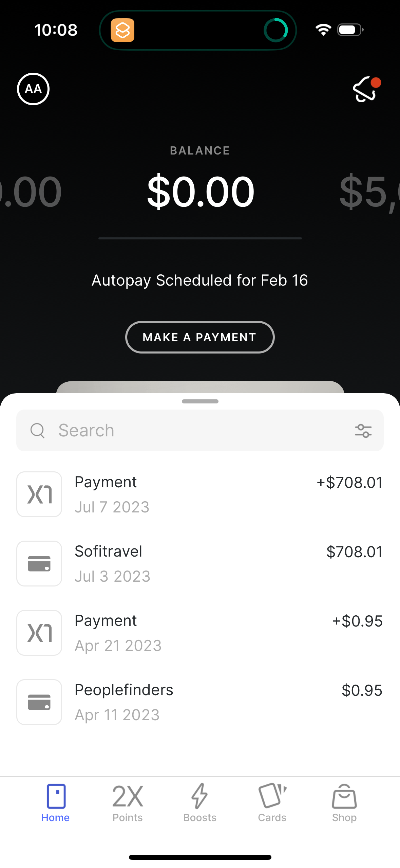Tap the Shortcuts app icon in Dynamic Island

click(x=122, y=30)
